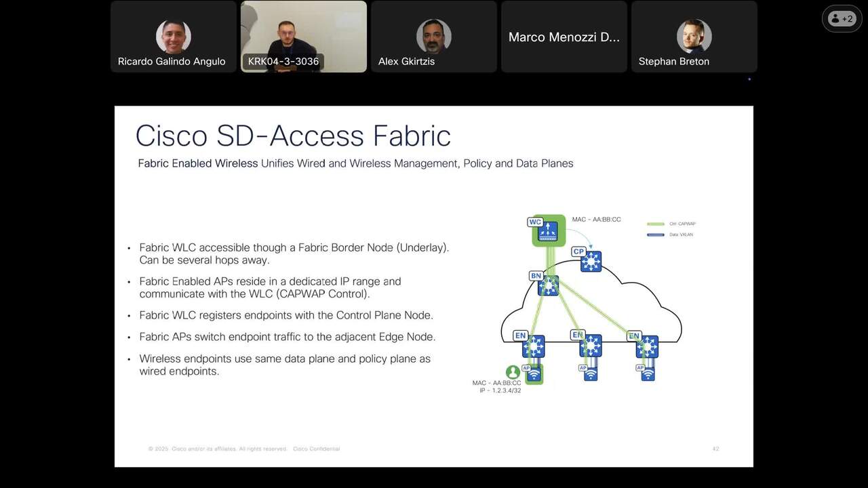The height and width of the screenshot is (488, 868).
Task: Click the middle EN edge node icon
Action: pos(591,346)
